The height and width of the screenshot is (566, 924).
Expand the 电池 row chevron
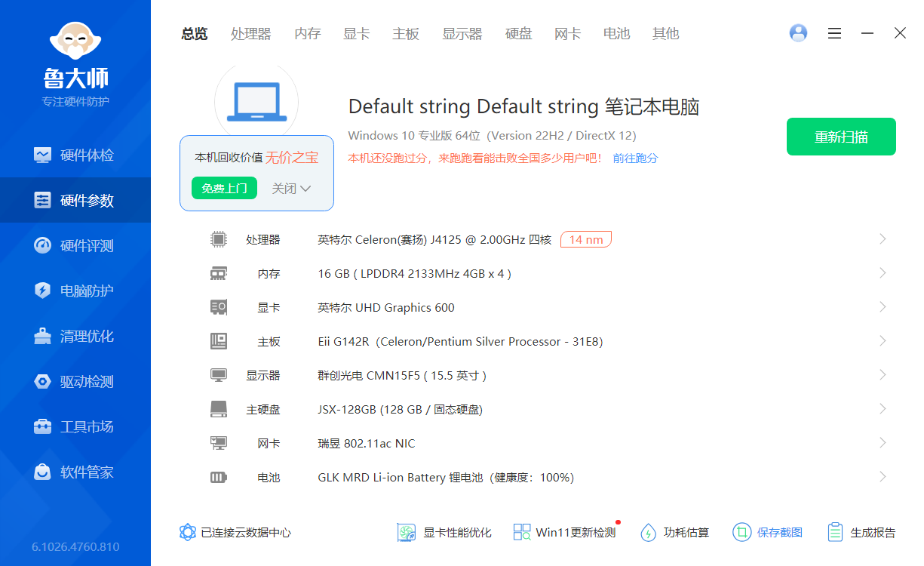[883, 477]
